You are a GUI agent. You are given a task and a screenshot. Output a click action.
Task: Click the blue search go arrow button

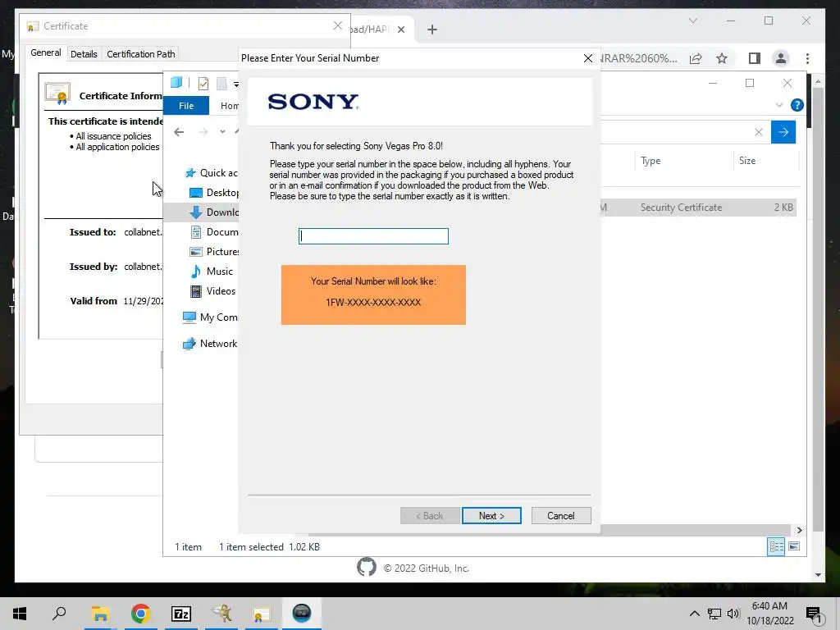(x=783, y=132)
